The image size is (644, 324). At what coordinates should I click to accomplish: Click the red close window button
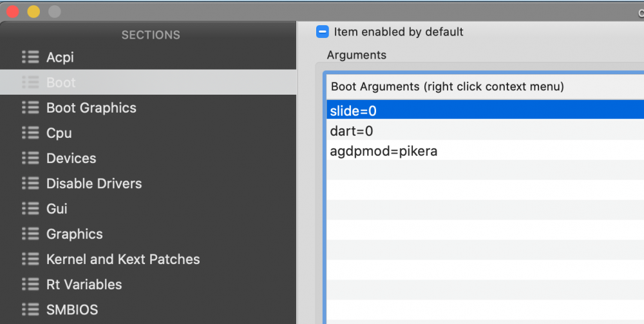pos(13,12)
